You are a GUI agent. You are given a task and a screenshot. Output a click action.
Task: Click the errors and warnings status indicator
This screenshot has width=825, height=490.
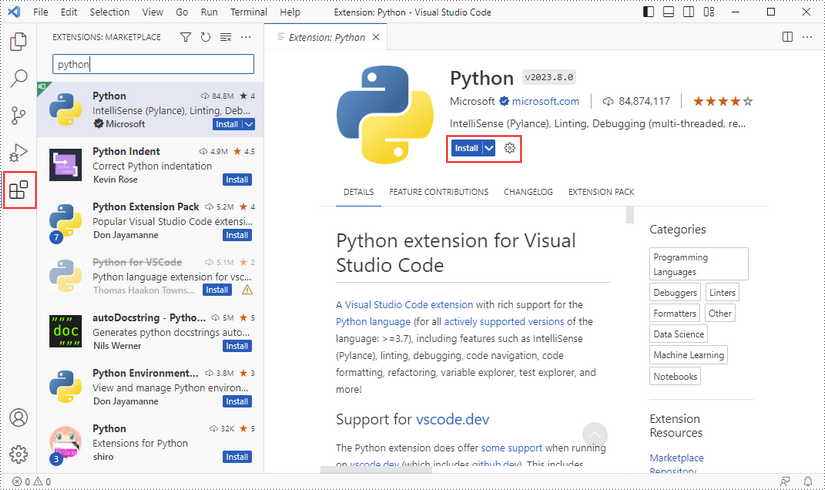[32, 482]
